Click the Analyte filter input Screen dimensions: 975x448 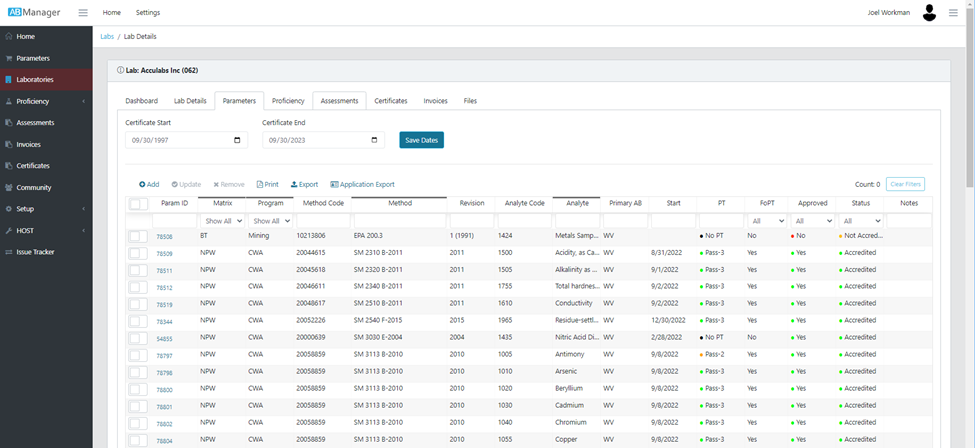click(x=577, y=221)
